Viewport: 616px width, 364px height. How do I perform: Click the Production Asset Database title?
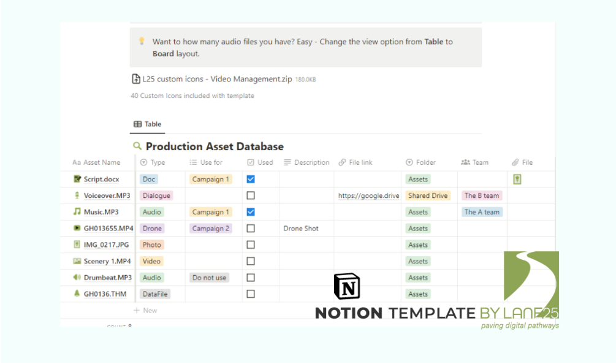pyautogui.click(x=215, y=146)
